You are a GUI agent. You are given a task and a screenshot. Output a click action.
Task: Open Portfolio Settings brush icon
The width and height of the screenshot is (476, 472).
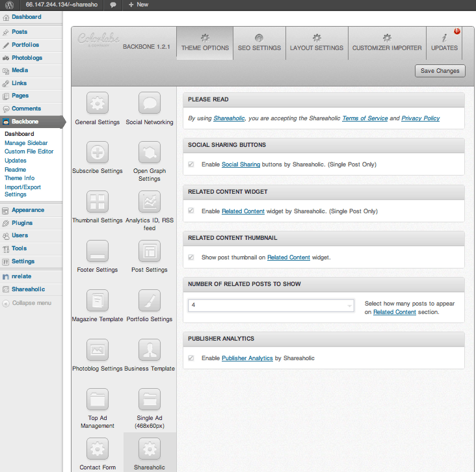pos(150,300)
